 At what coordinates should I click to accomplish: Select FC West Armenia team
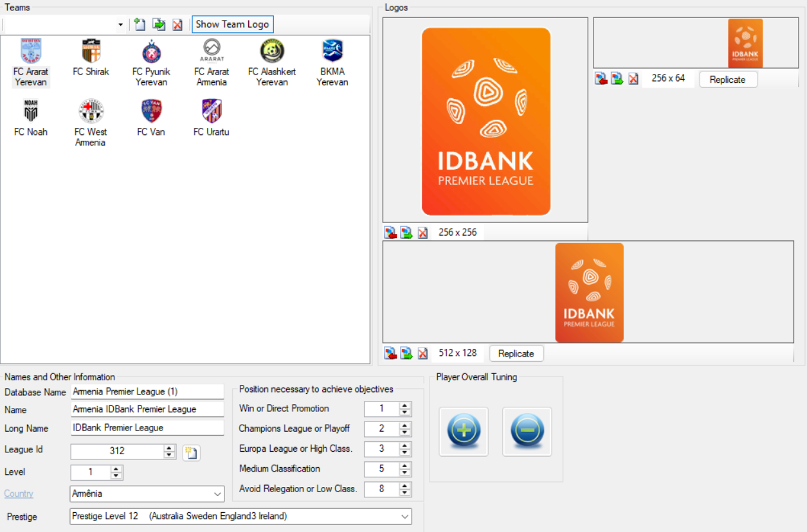point(91,123)
